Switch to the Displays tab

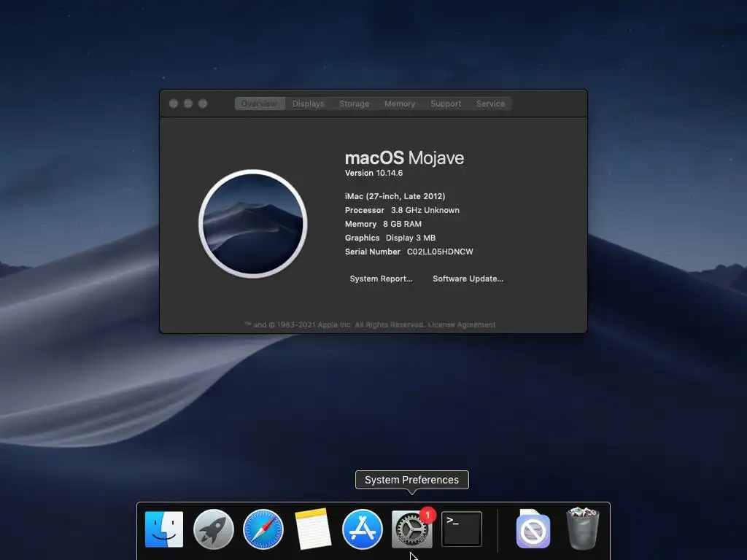coord(309,104)
